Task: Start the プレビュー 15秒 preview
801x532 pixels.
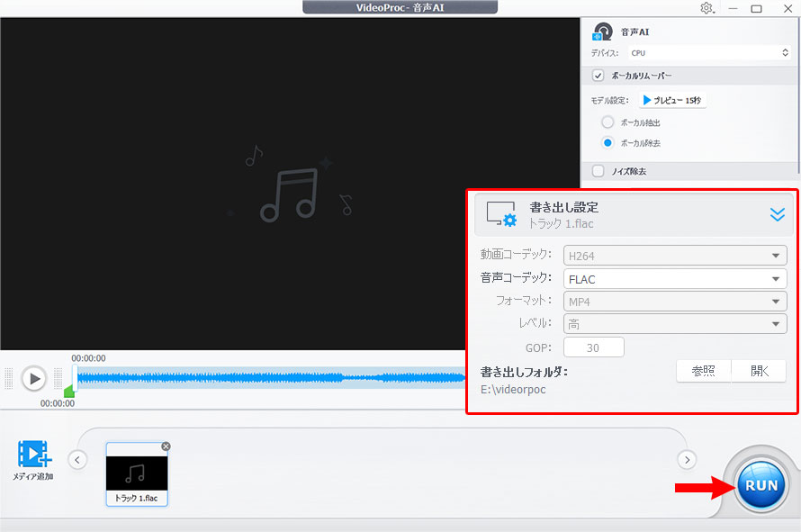Action: (672, 99)
